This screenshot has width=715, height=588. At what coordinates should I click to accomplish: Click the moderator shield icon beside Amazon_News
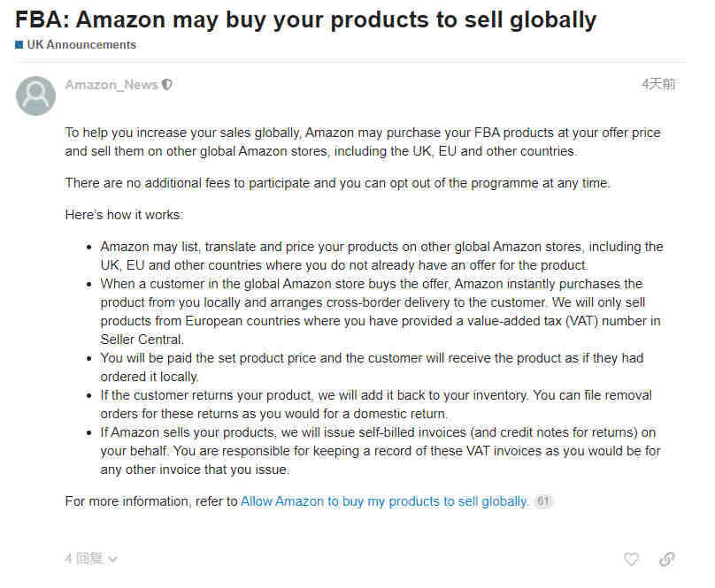167,84
